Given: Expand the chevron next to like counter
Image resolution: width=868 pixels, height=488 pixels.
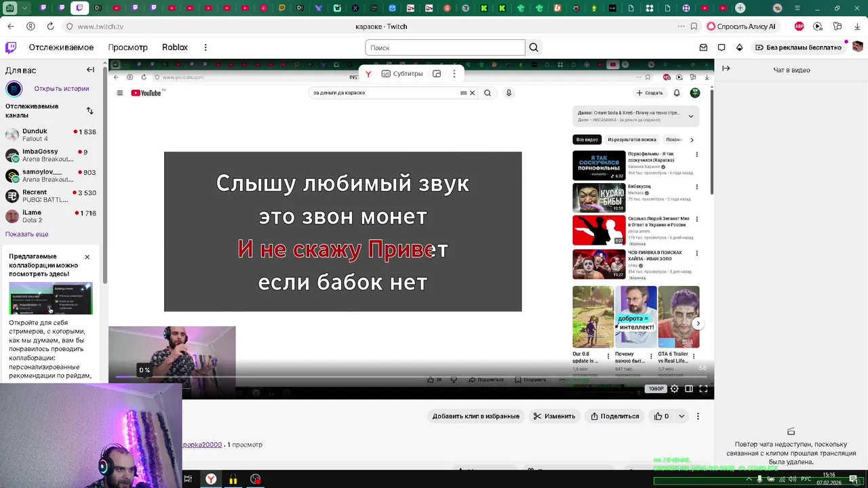Looking at the screenshot, I should pyautogui.click(x=682, y=416).
